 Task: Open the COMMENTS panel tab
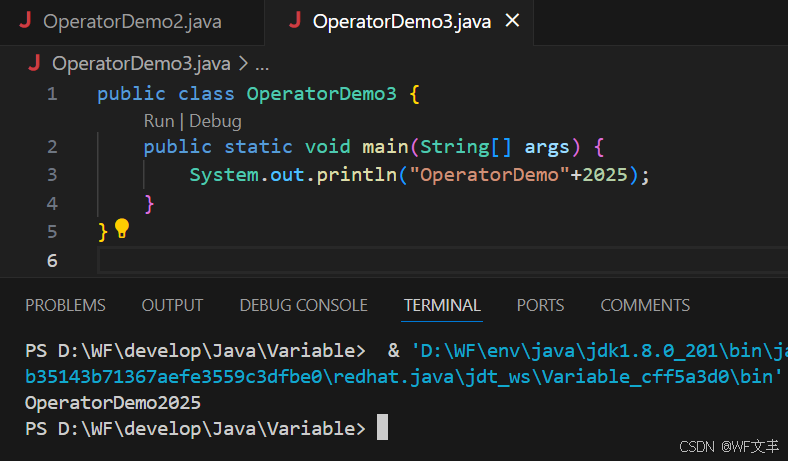click(645, 305)
